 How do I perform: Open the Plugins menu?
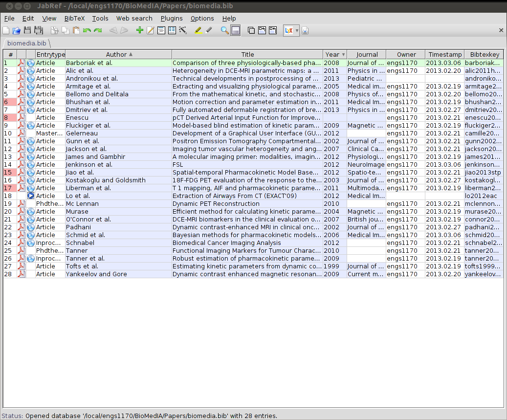[172, 19]
